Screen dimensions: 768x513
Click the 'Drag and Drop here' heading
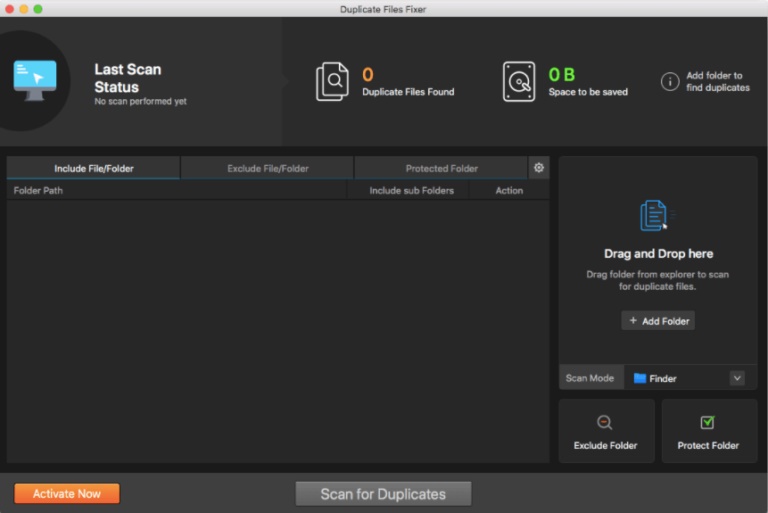click(658, 253)
